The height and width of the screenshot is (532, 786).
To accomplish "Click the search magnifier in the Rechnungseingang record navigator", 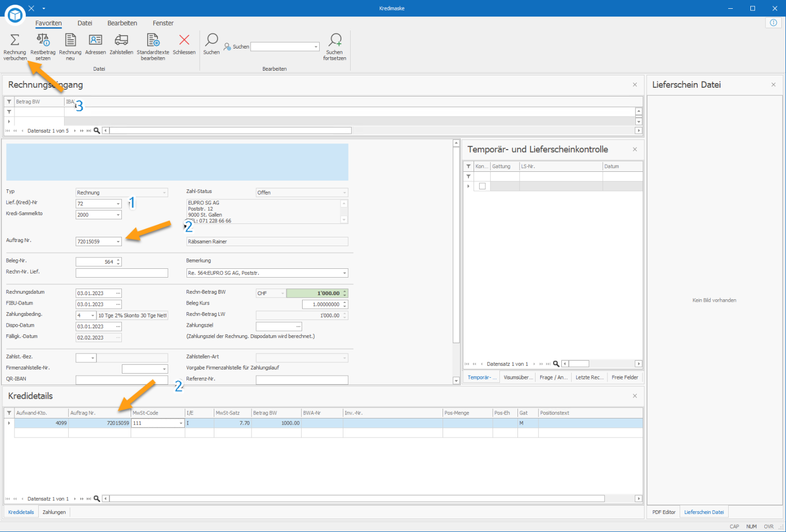I will pyautogui.click(x=97, y=131).
